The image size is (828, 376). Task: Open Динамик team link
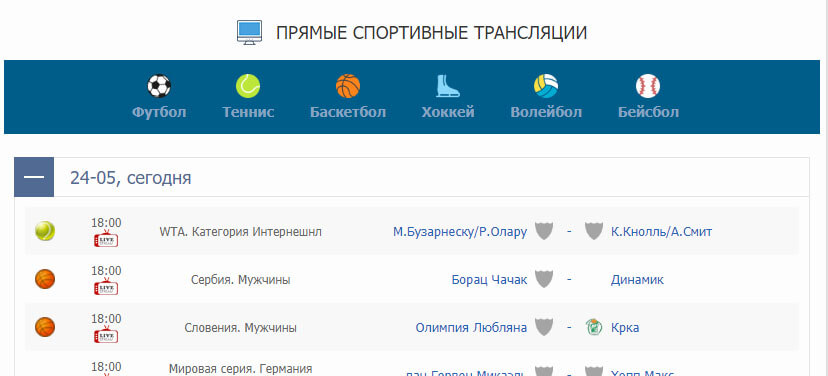637,279
